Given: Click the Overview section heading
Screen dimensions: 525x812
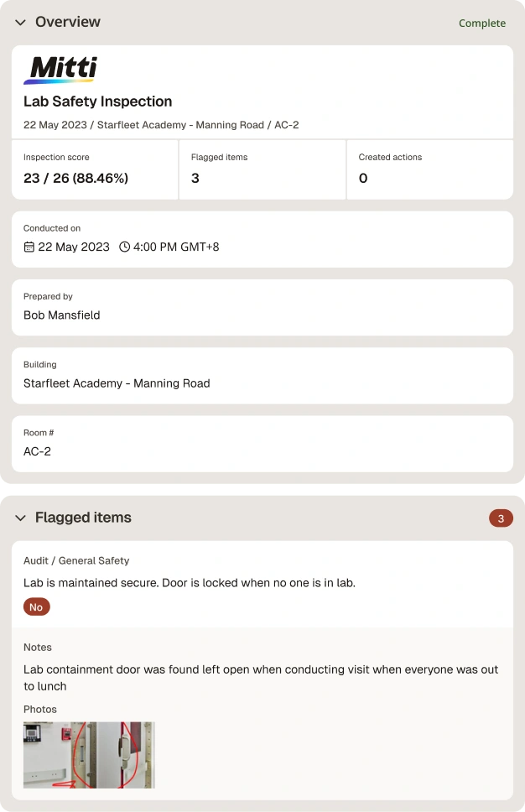Looking at the screenshot, I should coord(68,22).
